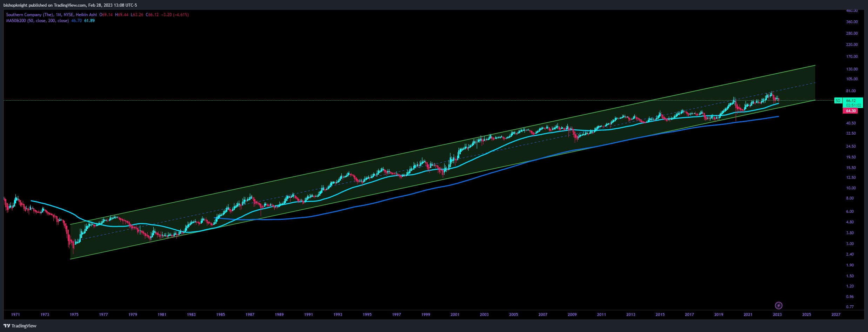Image resolution: width=868 pixels, height=332 pixels.
Task: Click the bishopknight published header text
Action: tap(71, 5)
